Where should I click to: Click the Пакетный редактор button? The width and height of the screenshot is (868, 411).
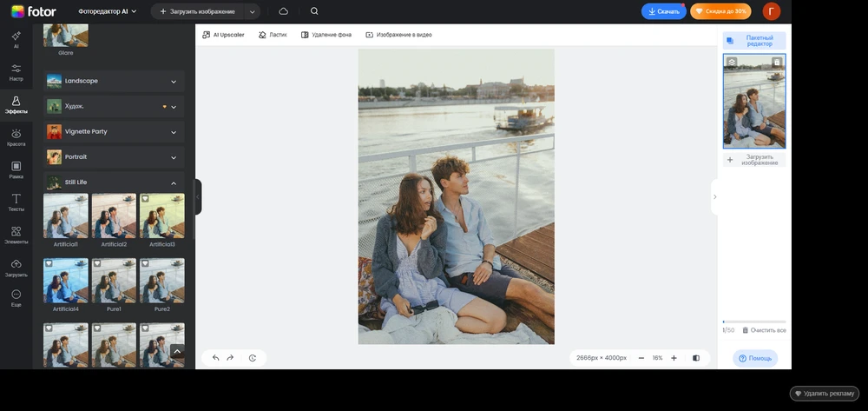coord(754,41)
